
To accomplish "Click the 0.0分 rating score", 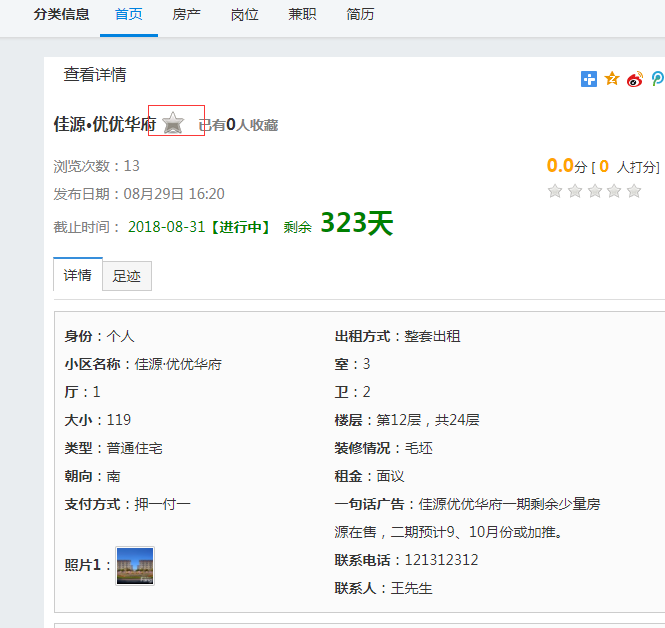I will coord(567,166).
